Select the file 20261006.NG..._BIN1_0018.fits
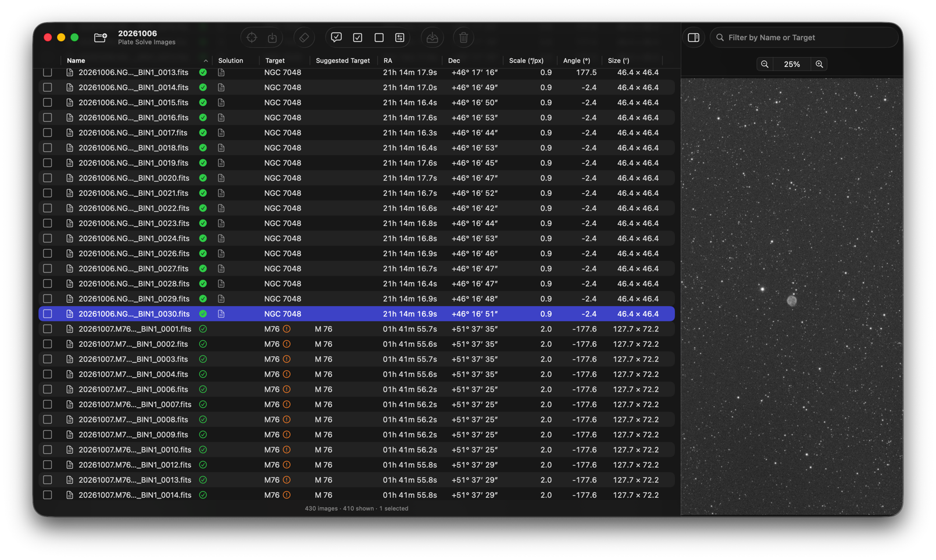936x560 pixels. (134, 148)
